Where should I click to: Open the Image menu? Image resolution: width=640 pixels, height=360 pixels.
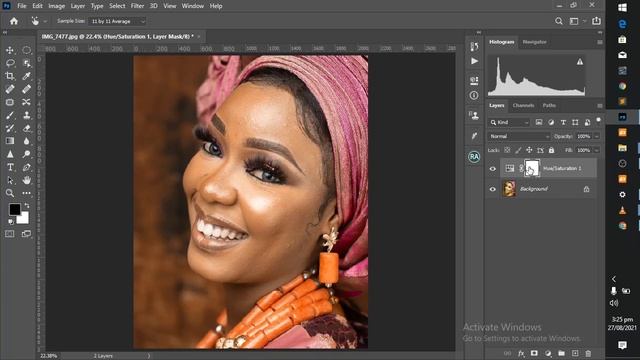pos(56,6)
